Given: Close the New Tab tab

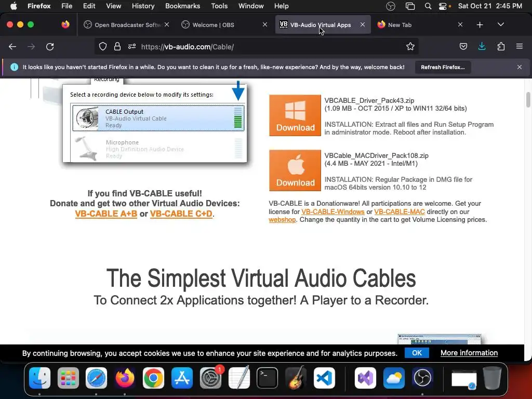Looking at the screenshot, I should [460, 25].
